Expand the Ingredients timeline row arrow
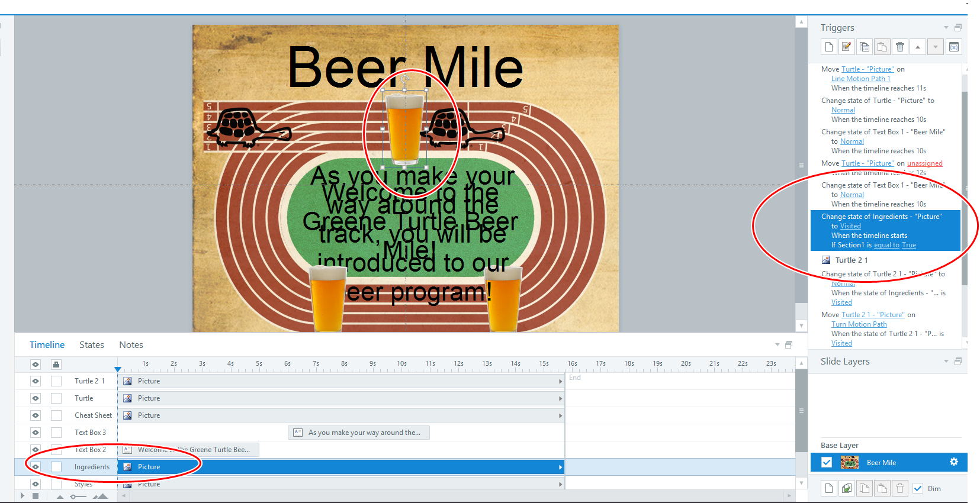Screen dimensions: 980x503 [x=560, y=467]
